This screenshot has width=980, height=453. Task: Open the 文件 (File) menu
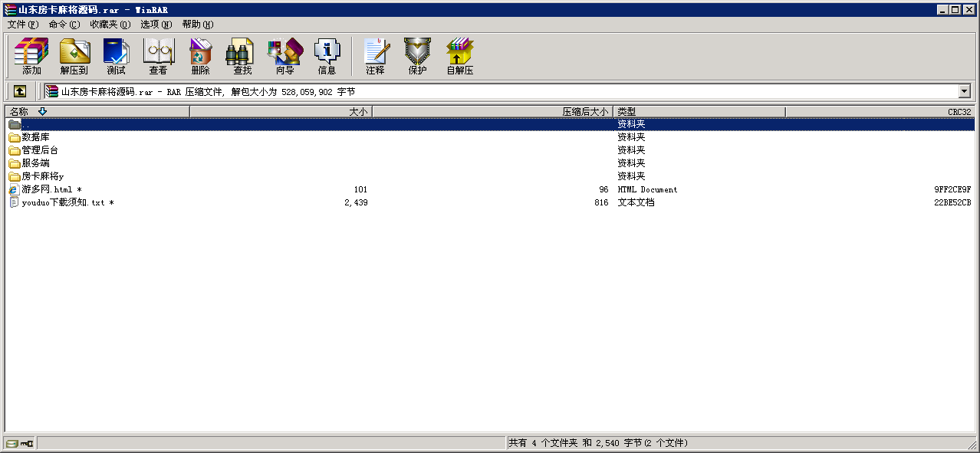pyautogui.click(x=22, y=25)
